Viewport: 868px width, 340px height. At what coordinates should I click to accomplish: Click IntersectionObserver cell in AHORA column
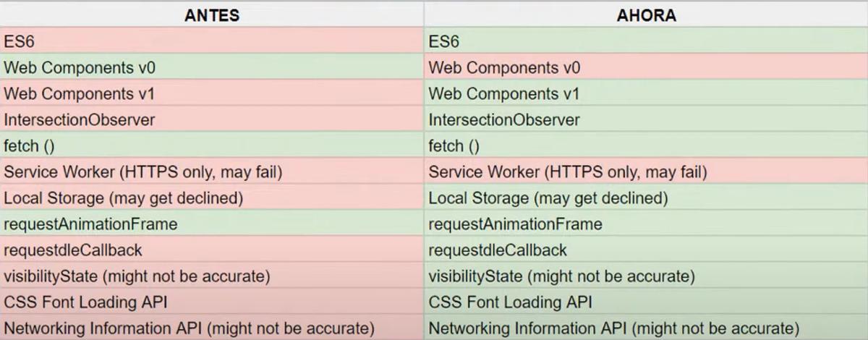click(x=646, y=120)
